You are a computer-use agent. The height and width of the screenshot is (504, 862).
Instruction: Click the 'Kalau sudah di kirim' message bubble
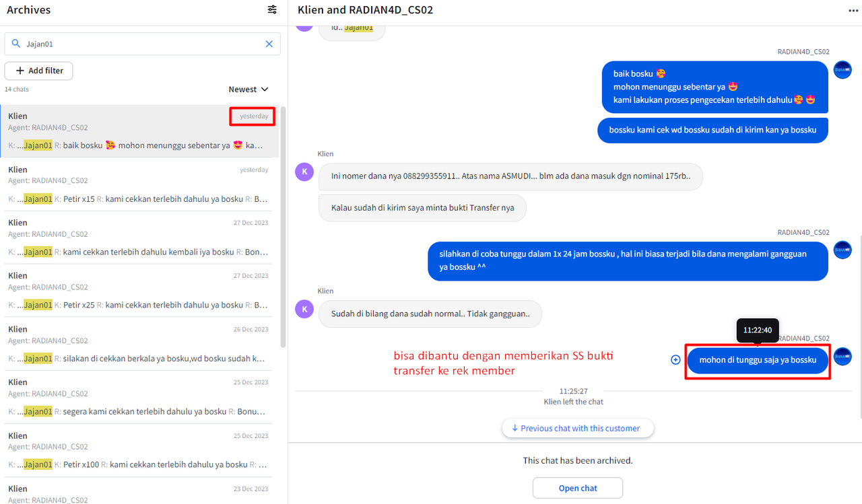(x=422, y=208)
